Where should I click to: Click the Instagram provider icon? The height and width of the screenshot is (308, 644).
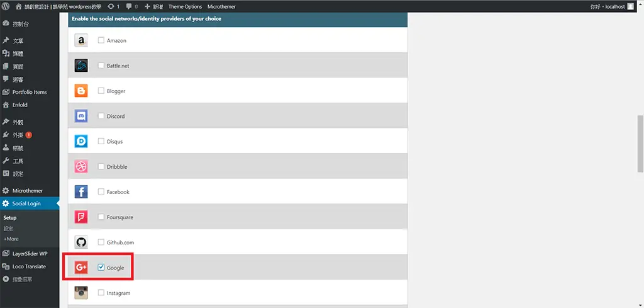click(x=81, y=293)
